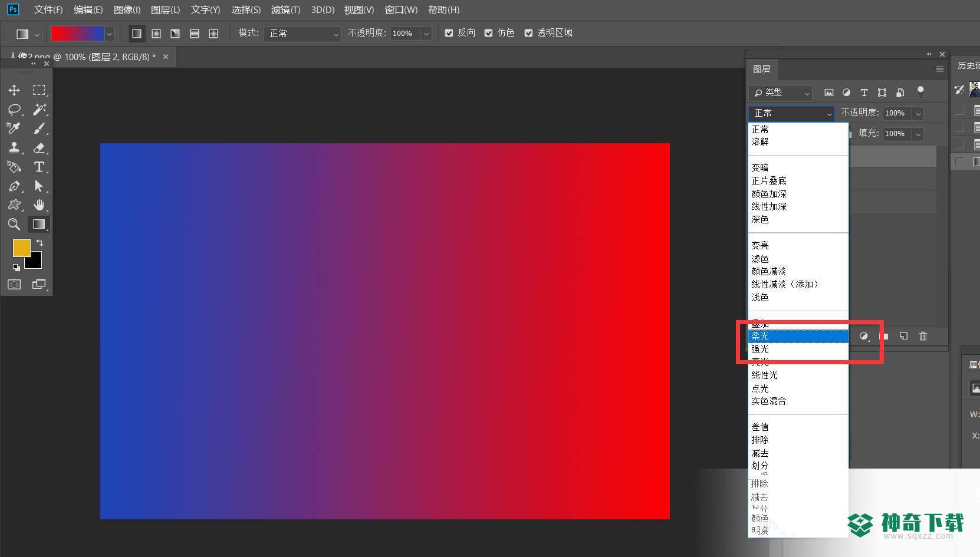Screen dimensions: 980x557
Task: Open the layer 填充 dropdown arrow
Action: (918, 134)
